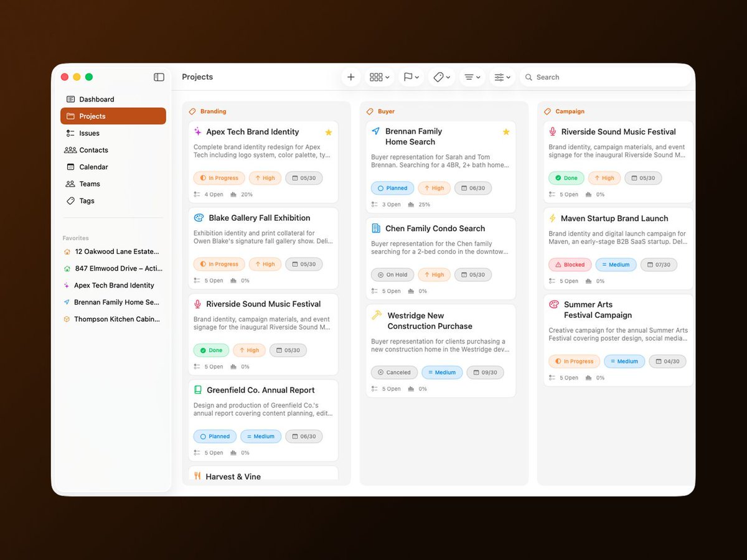Click Planned status on Greenfield Co. card

click(215, 437)
